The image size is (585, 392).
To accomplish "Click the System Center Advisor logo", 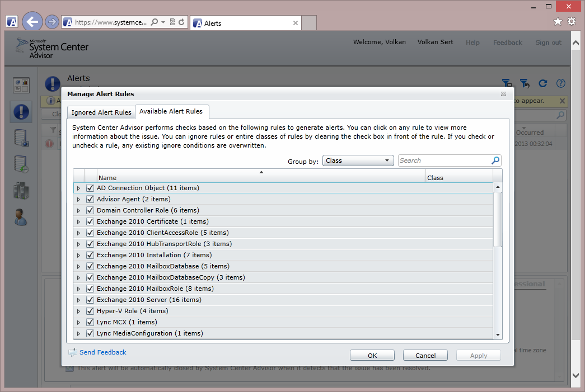I will pos(52,49).
